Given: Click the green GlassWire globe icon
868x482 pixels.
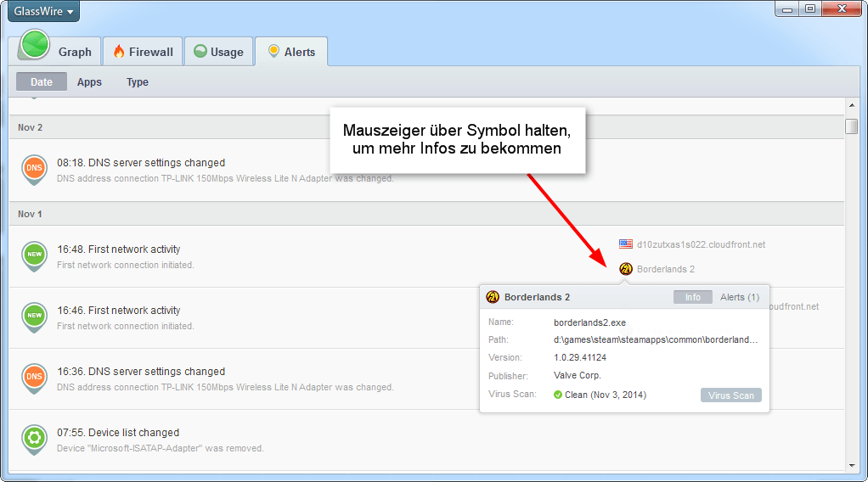Looking at the screenshot, I should (34, 44).
